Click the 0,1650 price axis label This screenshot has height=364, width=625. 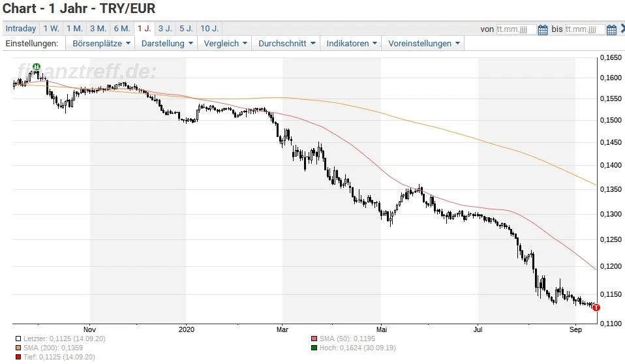(x=611, y=58)
